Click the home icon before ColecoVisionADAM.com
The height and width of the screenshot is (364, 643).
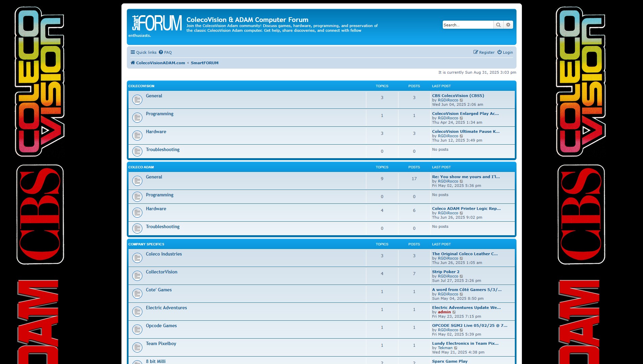click(132, 63)
